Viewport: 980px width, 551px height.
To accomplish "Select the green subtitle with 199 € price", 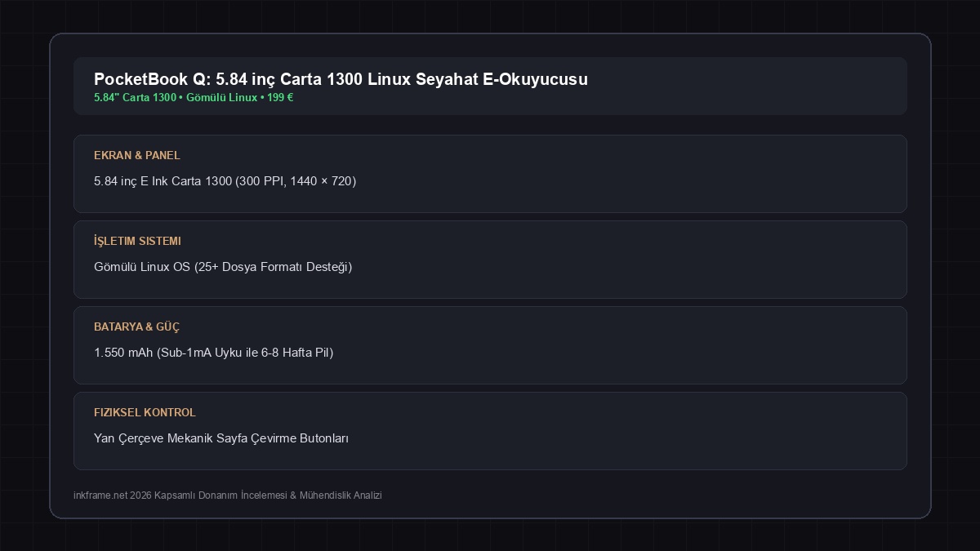I will [x=194, y=97].
